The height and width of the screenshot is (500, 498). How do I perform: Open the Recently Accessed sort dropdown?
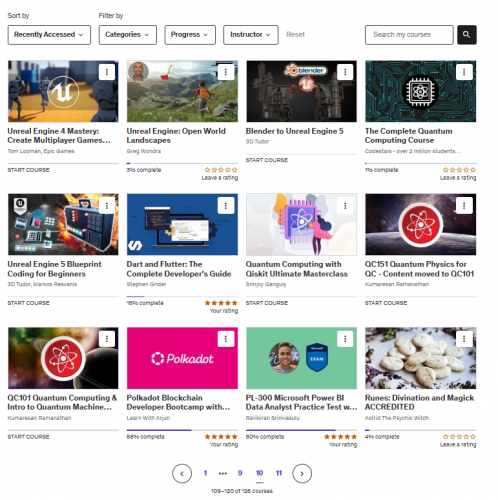coord(49,35)
